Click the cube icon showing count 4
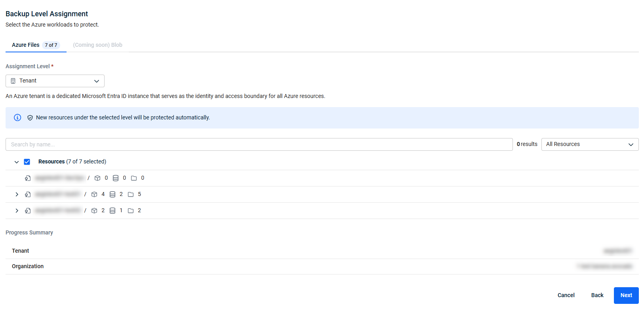 pyautogui.click(x=94, y=194)
